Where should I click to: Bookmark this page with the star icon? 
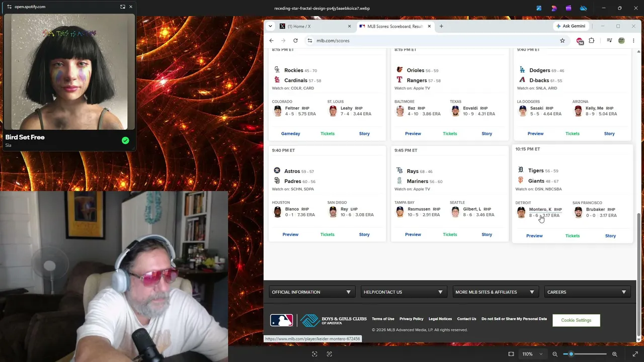(x=562, y=41)
